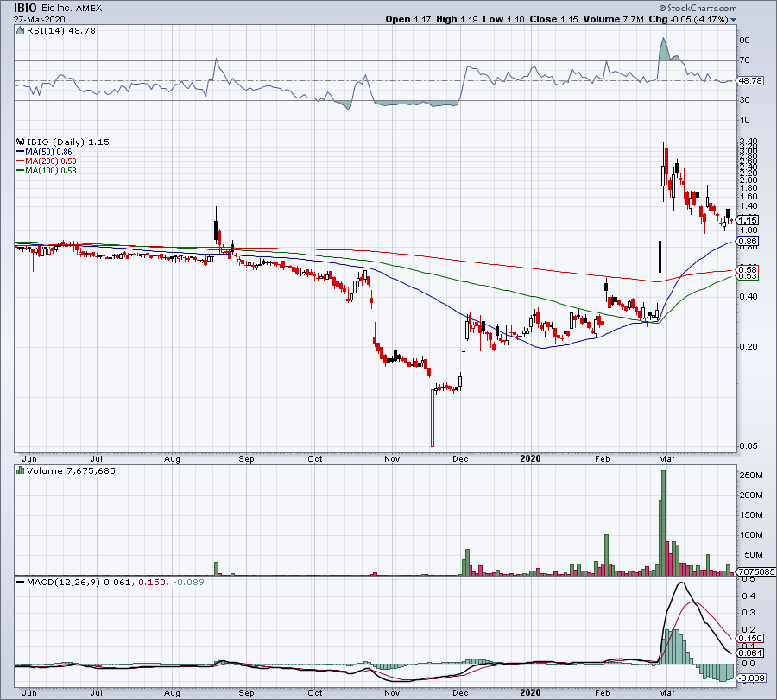Click the Volume bars legend icon

pyautogui.click(x=21, y=470)
